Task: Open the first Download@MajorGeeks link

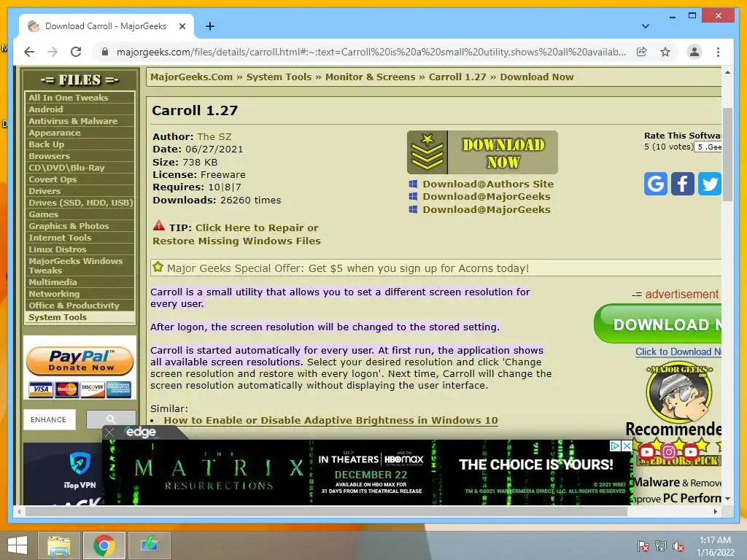Action: [487, 197]
